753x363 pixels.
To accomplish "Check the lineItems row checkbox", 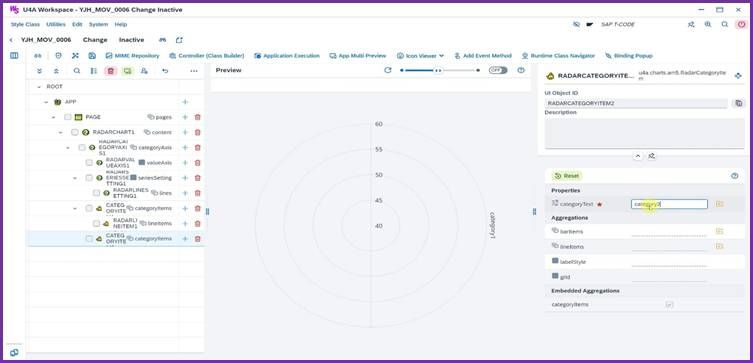I will (x=97, y=224).
